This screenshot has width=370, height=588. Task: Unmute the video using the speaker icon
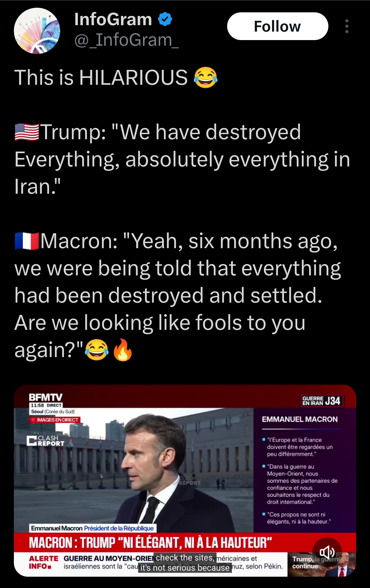point(327,552)
